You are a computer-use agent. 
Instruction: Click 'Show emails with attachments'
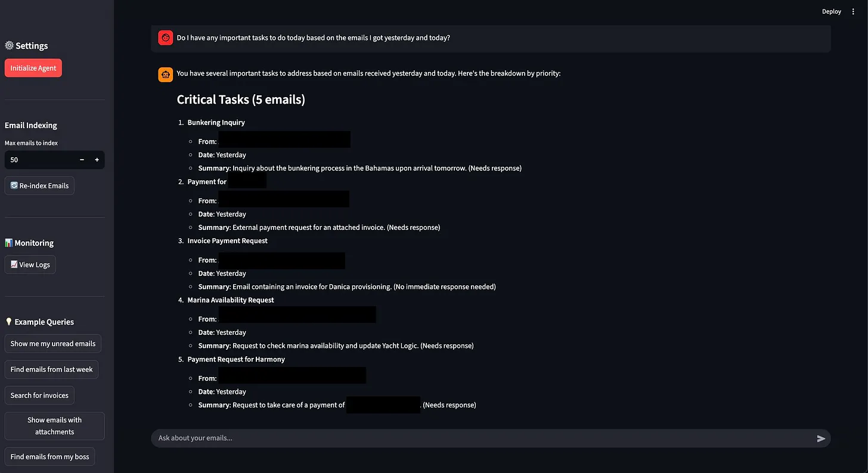point(54,425)
